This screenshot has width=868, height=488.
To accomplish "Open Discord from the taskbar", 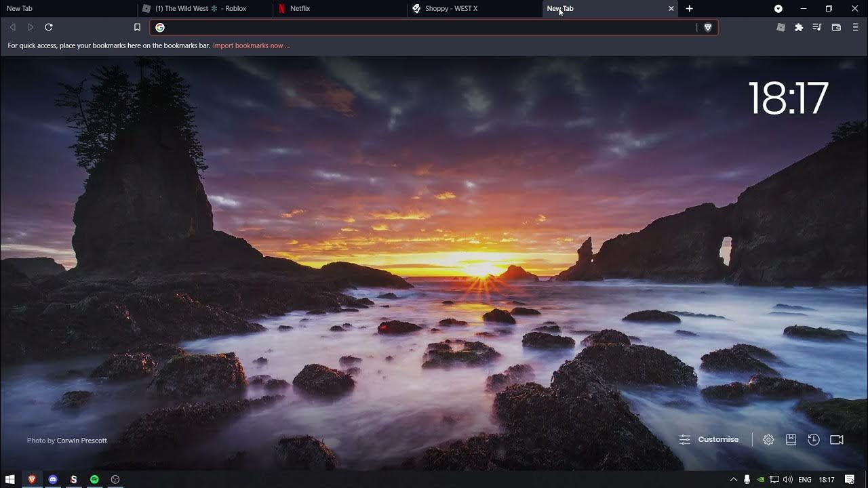I will pyautogui.click(x=53, y=479).
